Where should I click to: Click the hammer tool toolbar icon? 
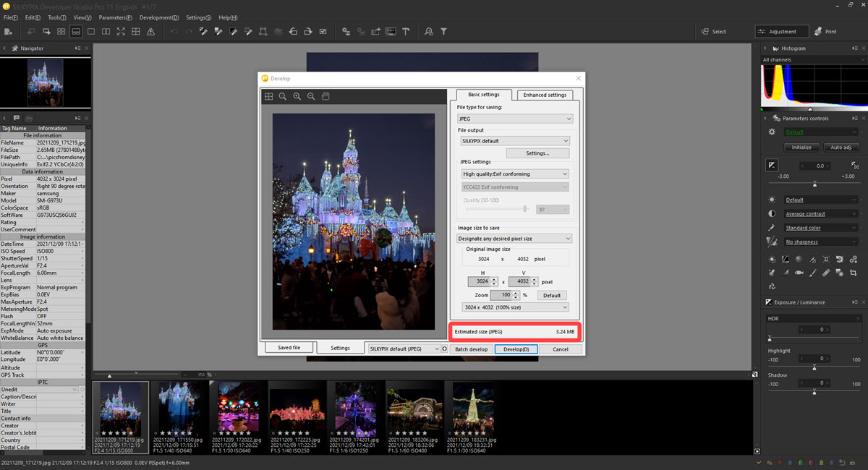point(406,32)
